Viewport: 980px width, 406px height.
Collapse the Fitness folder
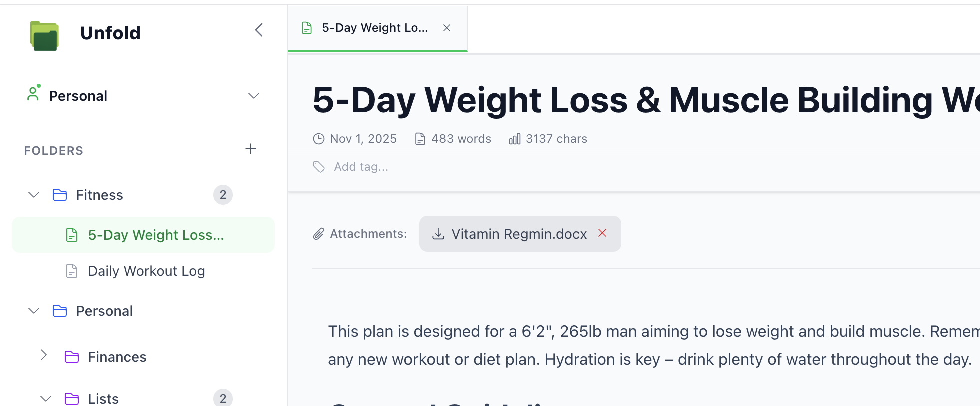pyautogui.click(x=34, y=195)
